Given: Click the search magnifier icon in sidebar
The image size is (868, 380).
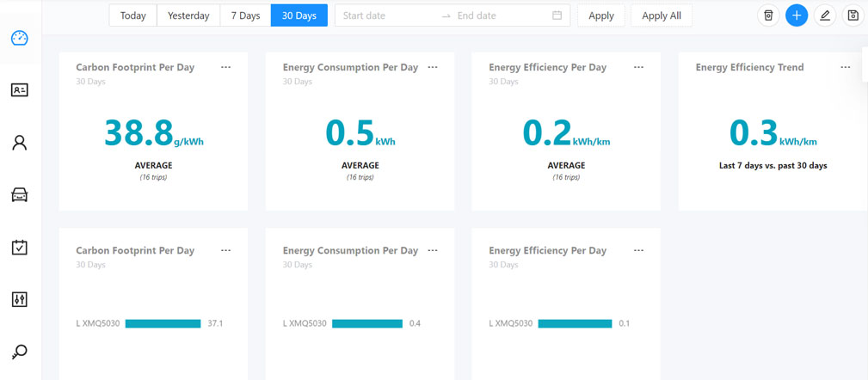Looking at the screenshot, I should tap(20, 352).
